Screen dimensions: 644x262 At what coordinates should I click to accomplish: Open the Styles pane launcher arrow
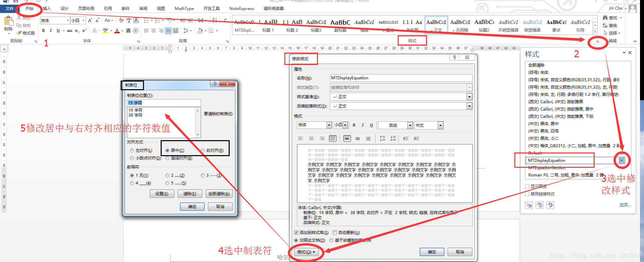point(597,41)
